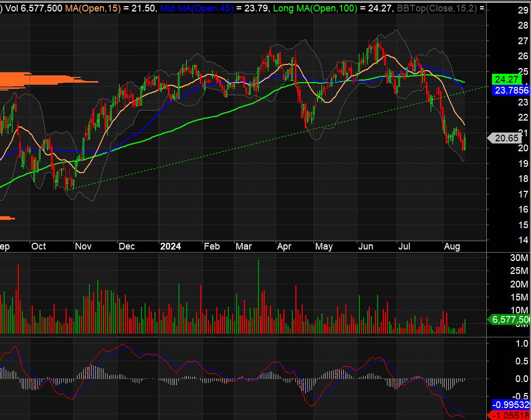This screenshot has height=420, width=531.
Task: Click the 30M volume axis label
Action: tap(519, 257)
